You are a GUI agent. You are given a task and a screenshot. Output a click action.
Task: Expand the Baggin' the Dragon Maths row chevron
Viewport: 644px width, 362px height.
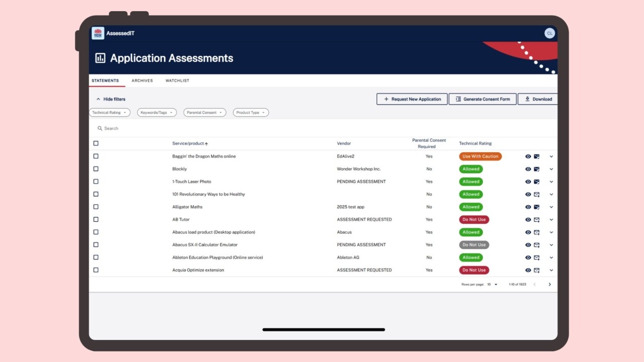pos(551,156)
